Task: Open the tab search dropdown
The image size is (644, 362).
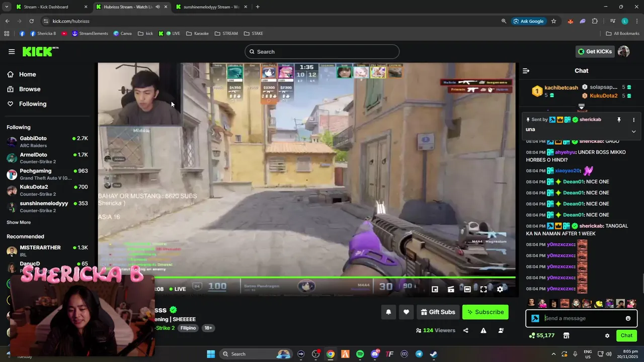Action: click(6, 7)
